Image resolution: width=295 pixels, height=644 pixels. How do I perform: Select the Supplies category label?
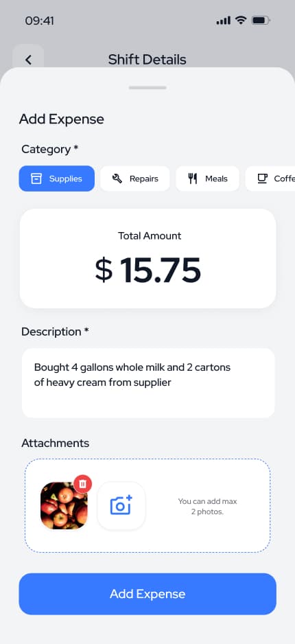(x=66, y=179)
